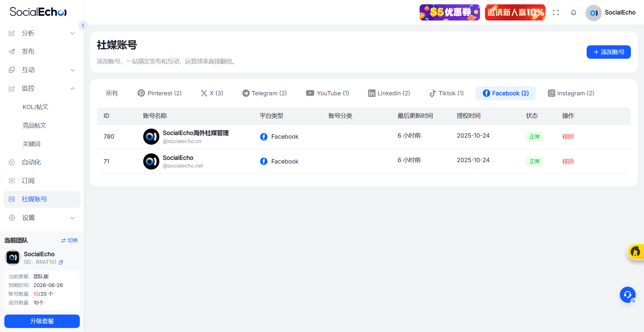The height and width of the screenshot is (332, 644).
Task: Open the customer support headset button
Action: 628,295
